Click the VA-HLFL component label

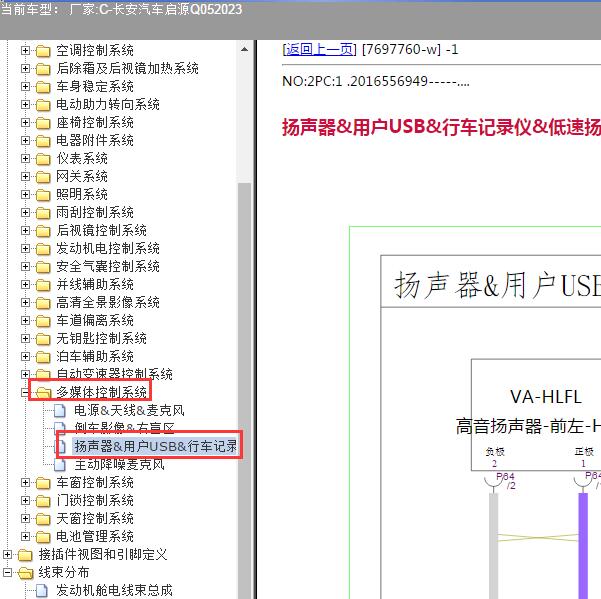point(546,397)
